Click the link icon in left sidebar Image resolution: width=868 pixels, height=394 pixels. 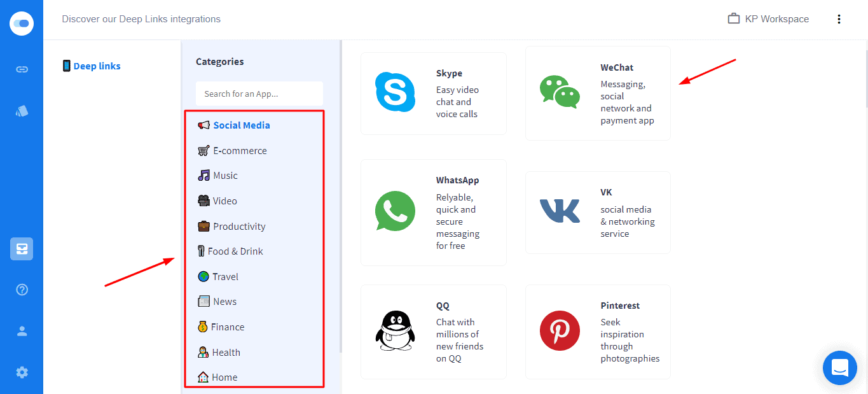[22, 69]
